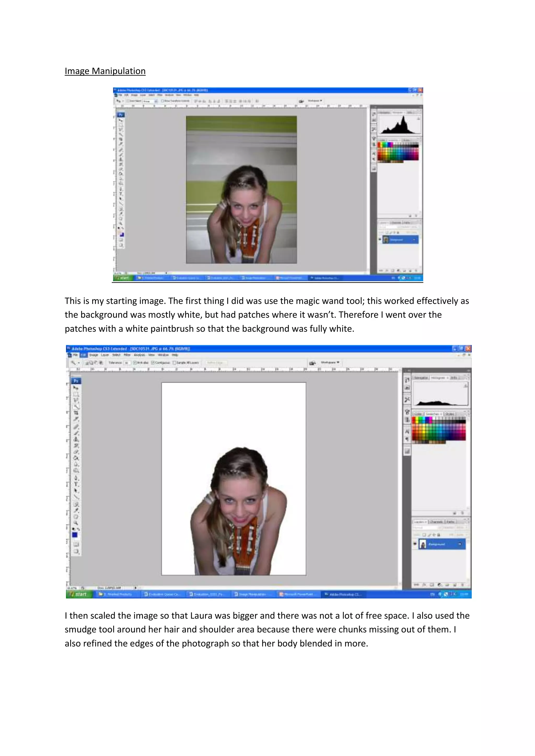Click the blue foreground color swatch

coord(75,535)
